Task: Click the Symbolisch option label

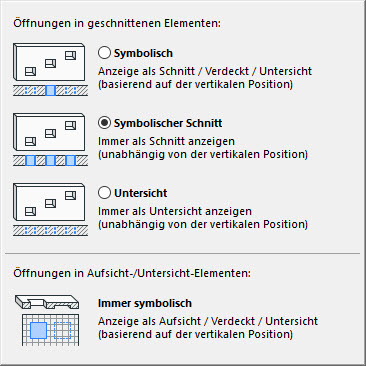Action: pos(143,53)
